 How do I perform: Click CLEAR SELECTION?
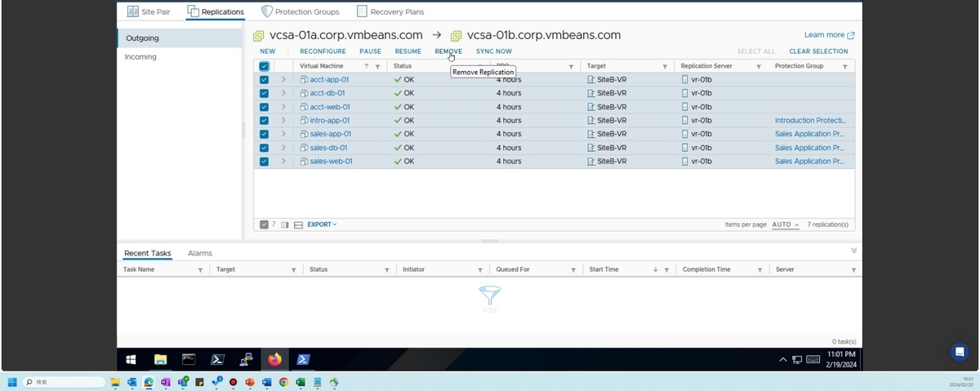(818, 51)
